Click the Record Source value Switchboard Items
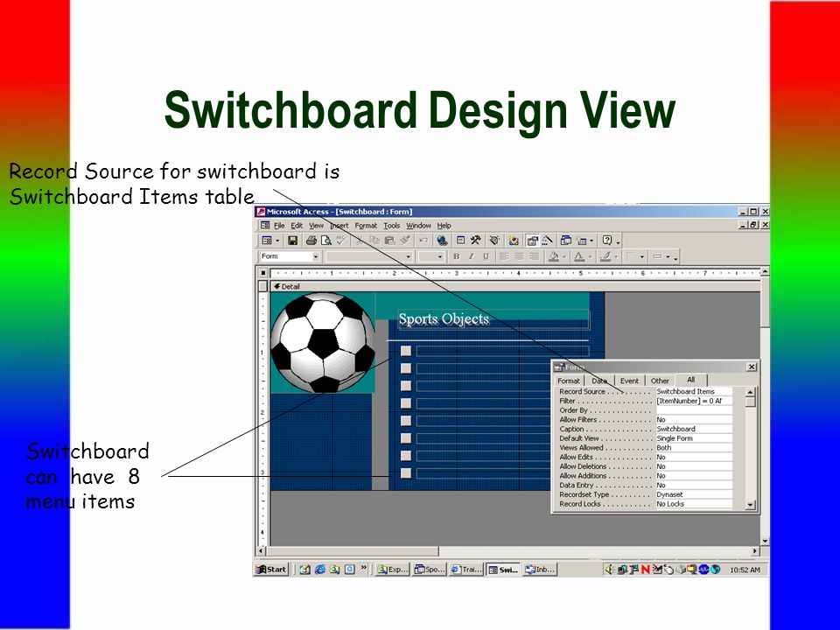 [x=694, y=392]
